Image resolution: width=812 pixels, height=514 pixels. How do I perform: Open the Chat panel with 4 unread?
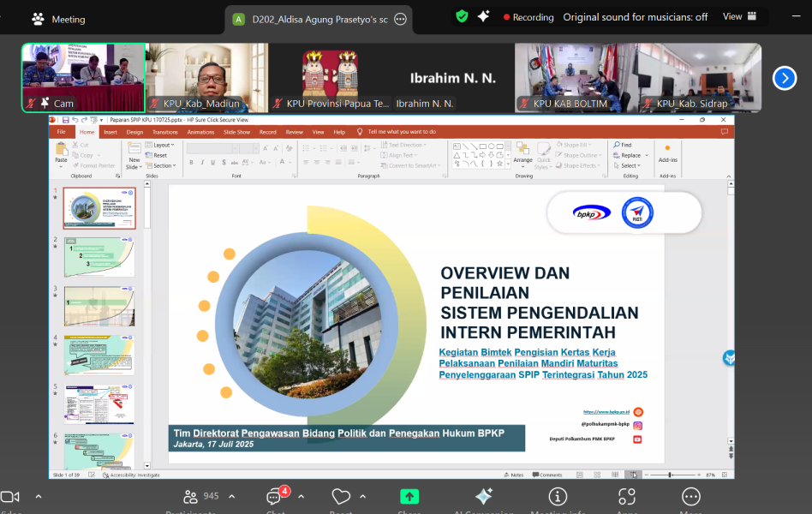click(x=274, y=497)
